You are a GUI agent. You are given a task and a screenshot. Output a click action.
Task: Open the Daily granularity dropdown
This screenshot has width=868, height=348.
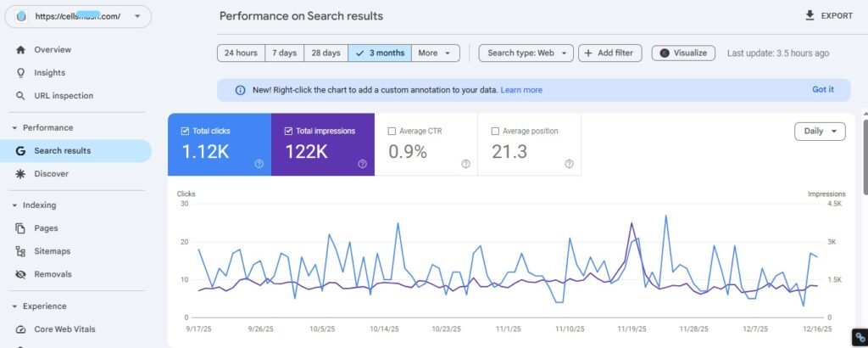coord(819,132)
